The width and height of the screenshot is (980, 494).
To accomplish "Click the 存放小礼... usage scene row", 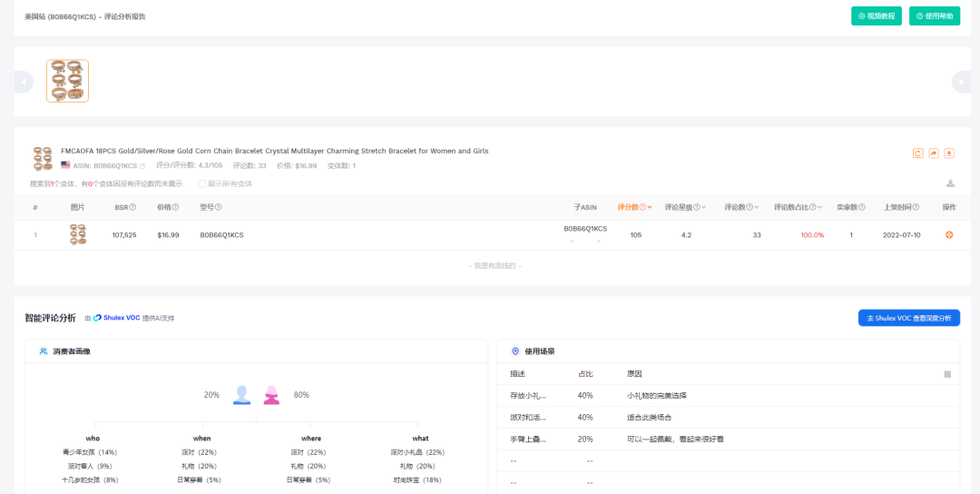I will (728, 395).
